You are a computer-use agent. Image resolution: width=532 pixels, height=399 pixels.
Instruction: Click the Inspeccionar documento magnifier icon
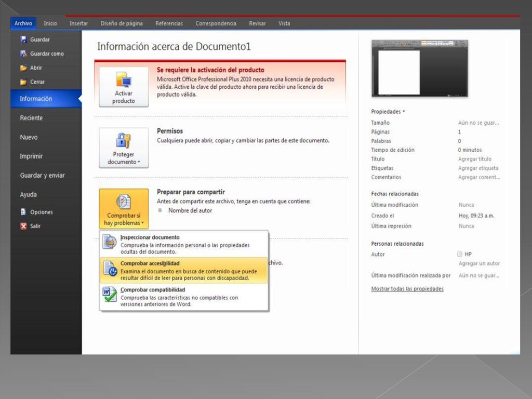pos(110,242)
